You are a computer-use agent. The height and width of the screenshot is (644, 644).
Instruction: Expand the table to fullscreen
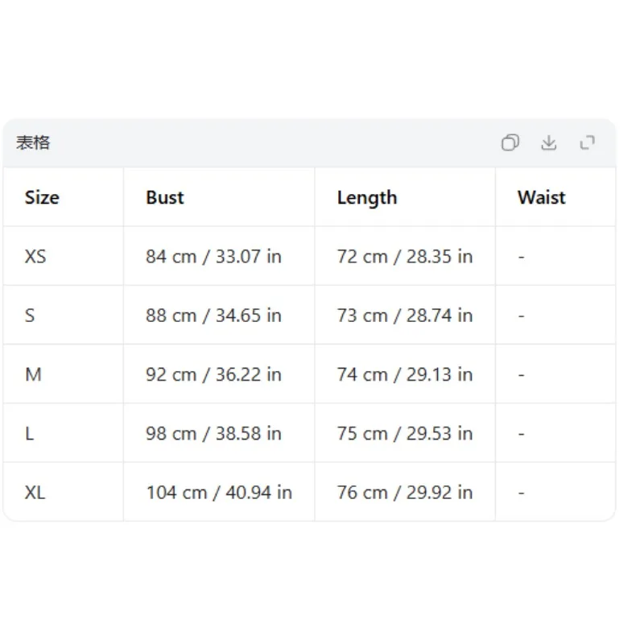click(588, 142)
